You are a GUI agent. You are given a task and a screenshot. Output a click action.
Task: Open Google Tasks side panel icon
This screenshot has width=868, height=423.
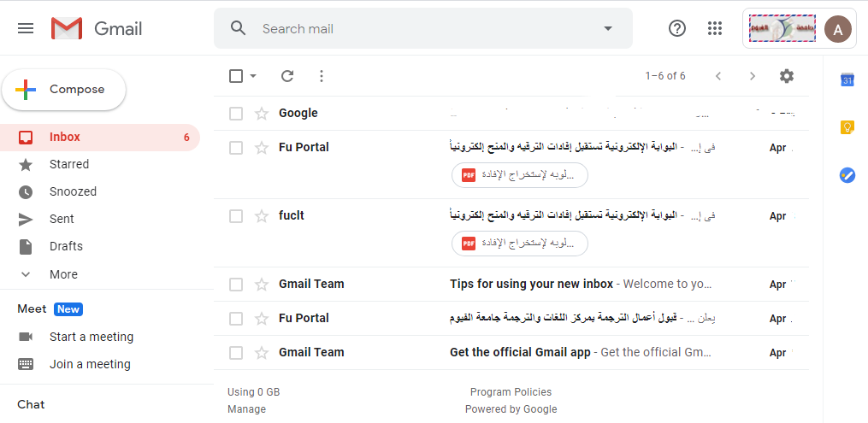pos(847,176)
